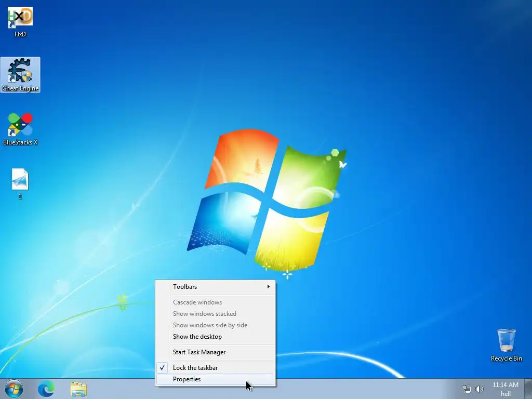Select the file named 1 on desktop
The image size is (532, 399).
(20, 183)
